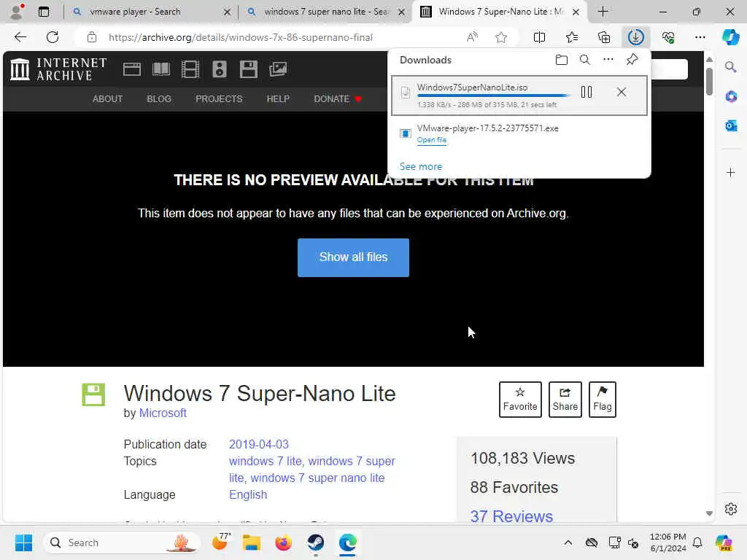Open Windows Start menu
Viewport: 747px width, 560px height.
tap(23, 542)
